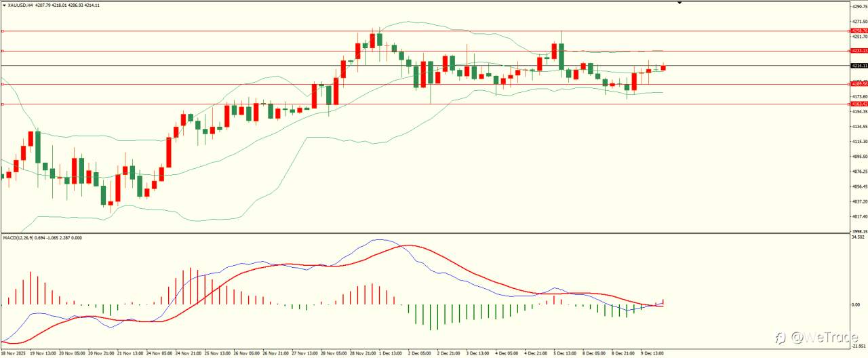Click the 2 Dec 05:00 time label
The image size is (868, 358).
tap(420, 353)
